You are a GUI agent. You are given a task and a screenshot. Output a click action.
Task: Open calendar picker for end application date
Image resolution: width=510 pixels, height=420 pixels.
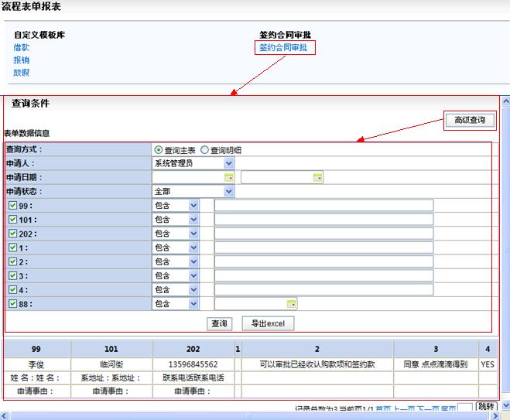point(317,178)
